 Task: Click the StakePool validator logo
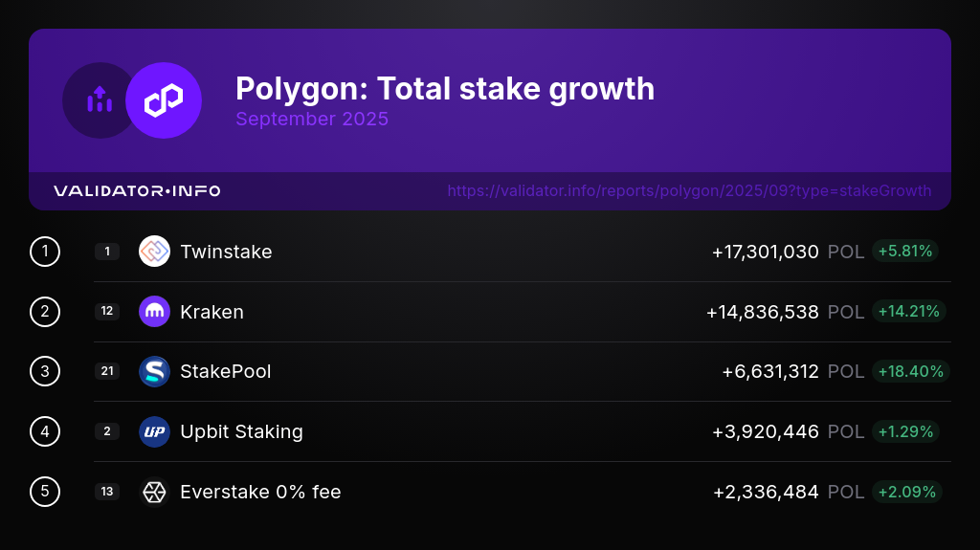click(x=154, y=371)
